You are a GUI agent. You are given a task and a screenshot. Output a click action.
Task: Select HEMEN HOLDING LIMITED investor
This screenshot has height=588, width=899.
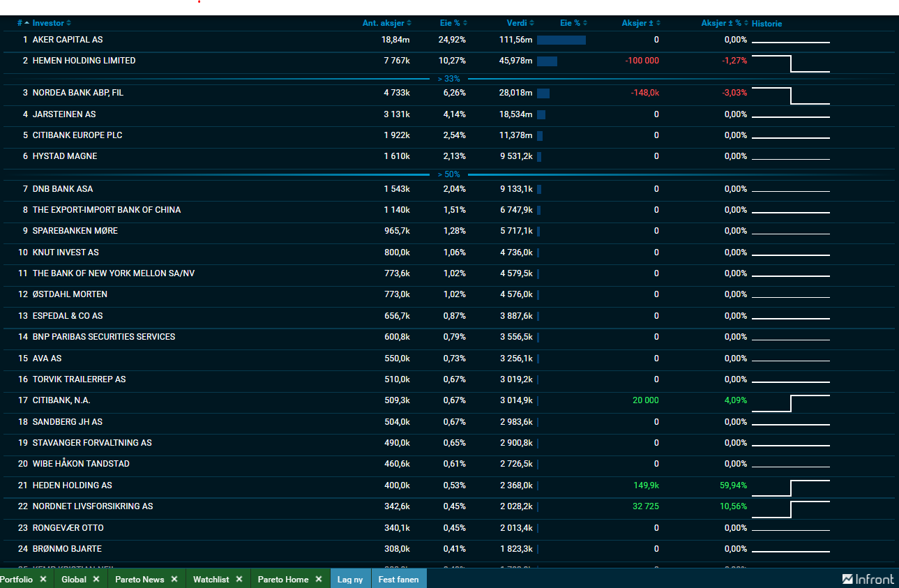tap(84, 61)
